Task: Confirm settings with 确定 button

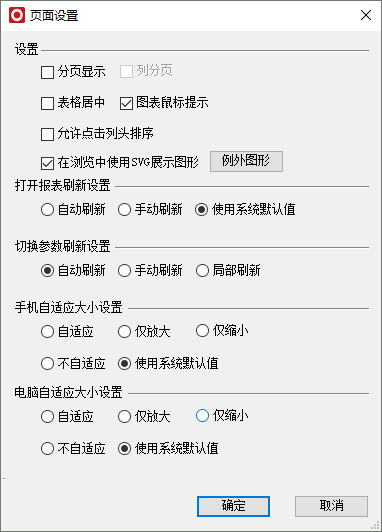Action: [233, 506]
